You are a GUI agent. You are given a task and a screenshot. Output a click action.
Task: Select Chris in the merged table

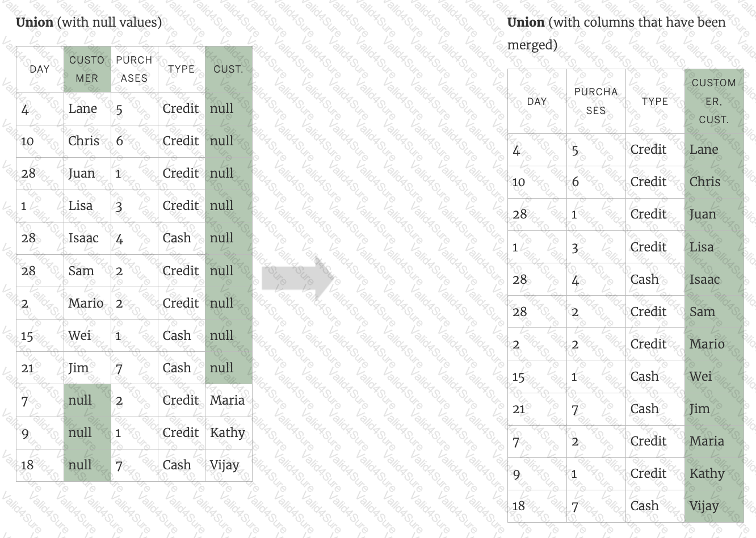[x=705, y=182]
